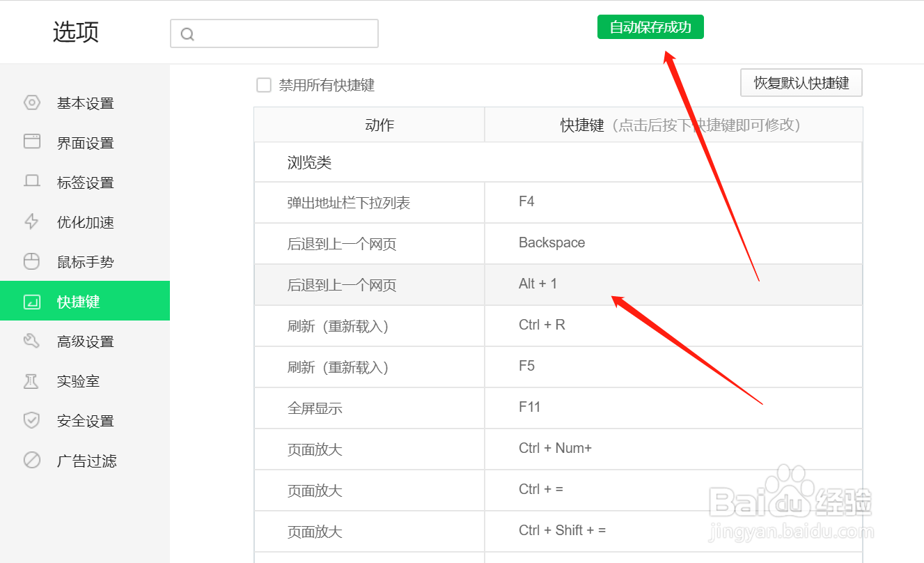Screen dimensions: 924x563
Task: Click the 优化加速 lightning icon
Action: click(x=32, y=222)
